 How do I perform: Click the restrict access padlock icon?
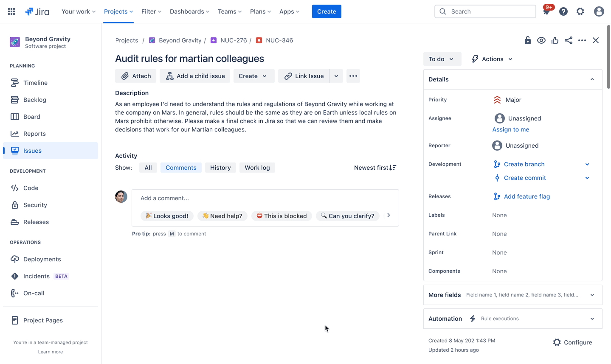pos(527,40)
